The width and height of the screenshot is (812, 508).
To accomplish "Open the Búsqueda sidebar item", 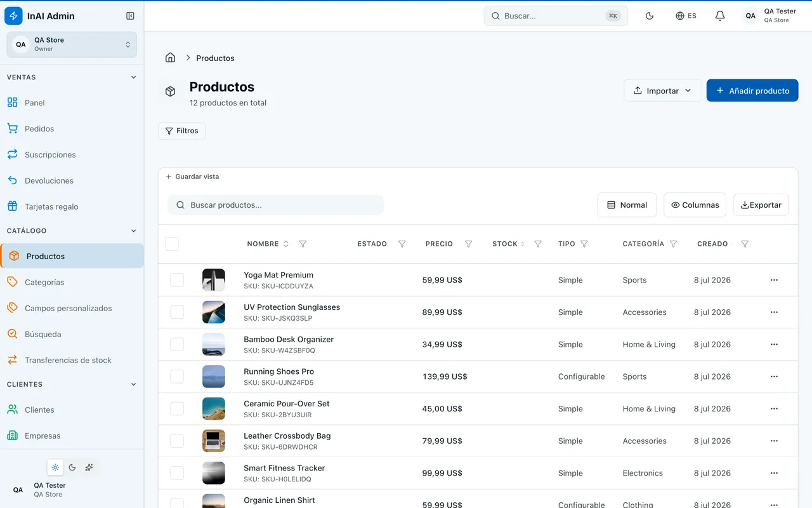I will tap(72, 335).
